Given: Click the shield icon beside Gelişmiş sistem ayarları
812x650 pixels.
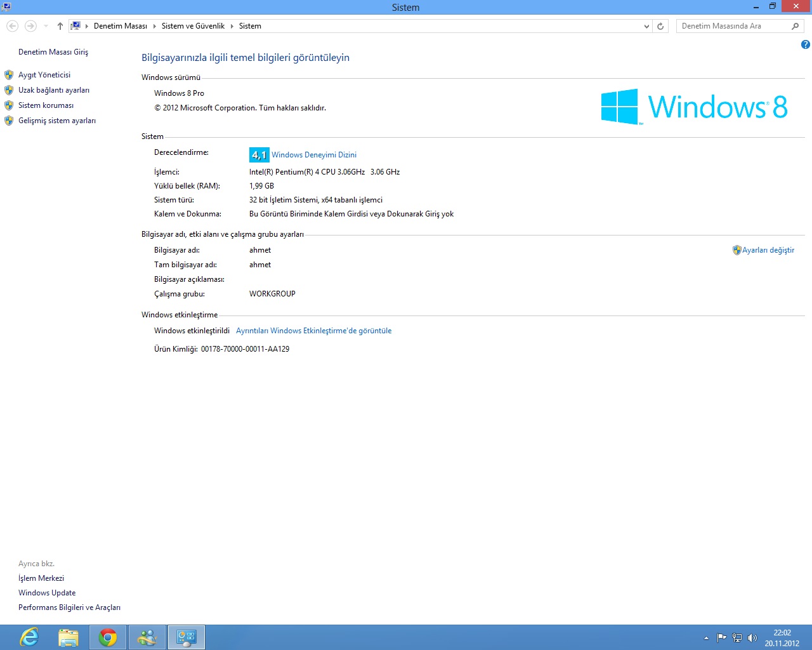Looking at the screenshot, I should [9, 121].
